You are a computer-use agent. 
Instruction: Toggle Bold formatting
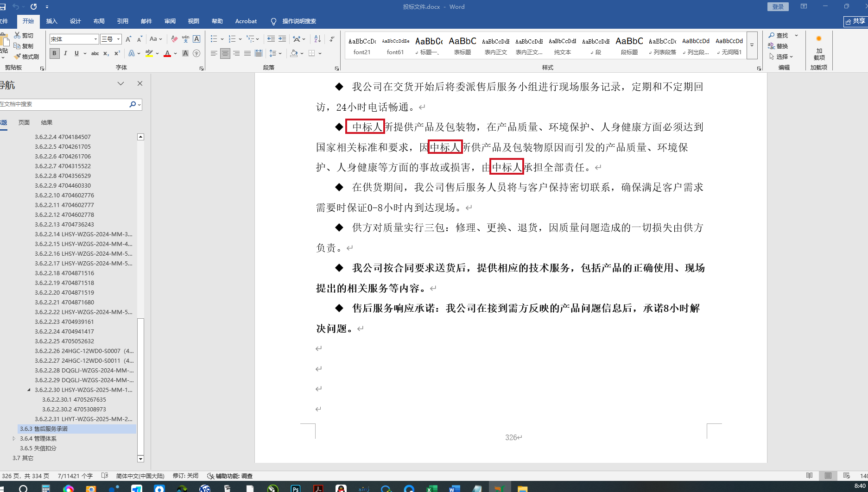tap(54, 53)
